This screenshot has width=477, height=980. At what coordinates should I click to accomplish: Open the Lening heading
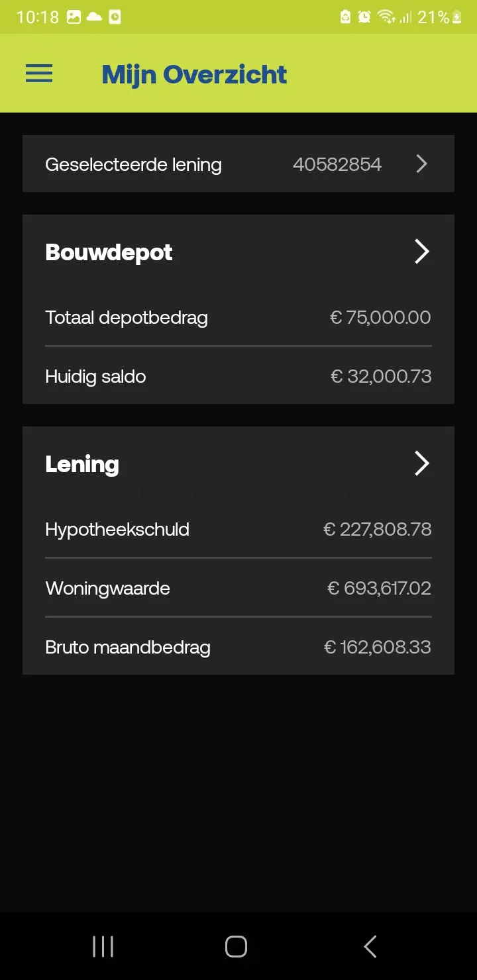[x=82, y=464]
